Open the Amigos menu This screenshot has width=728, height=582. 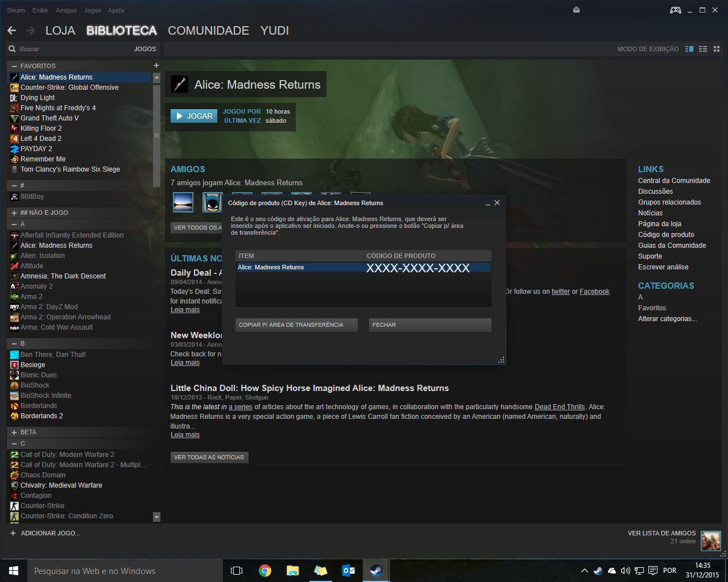[66, 10]
